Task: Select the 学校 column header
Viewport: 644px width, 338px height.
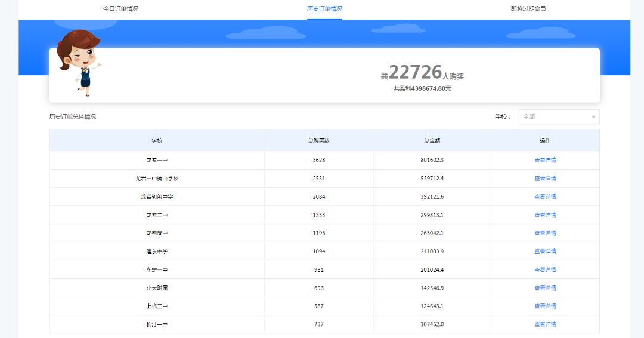Action: [157, 140]
